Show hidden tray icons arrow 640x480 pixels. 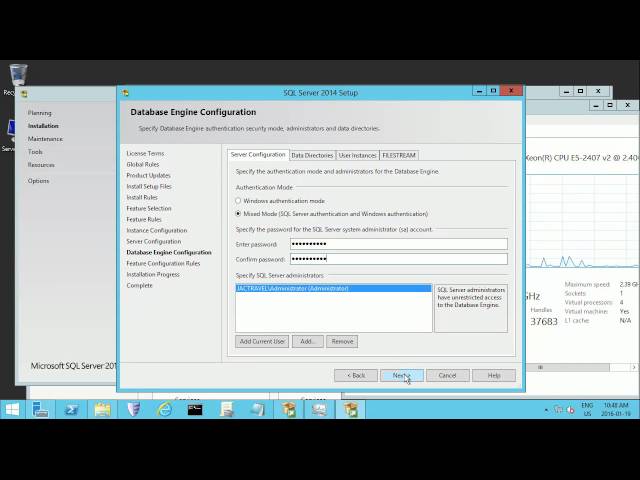coord(546,410)
